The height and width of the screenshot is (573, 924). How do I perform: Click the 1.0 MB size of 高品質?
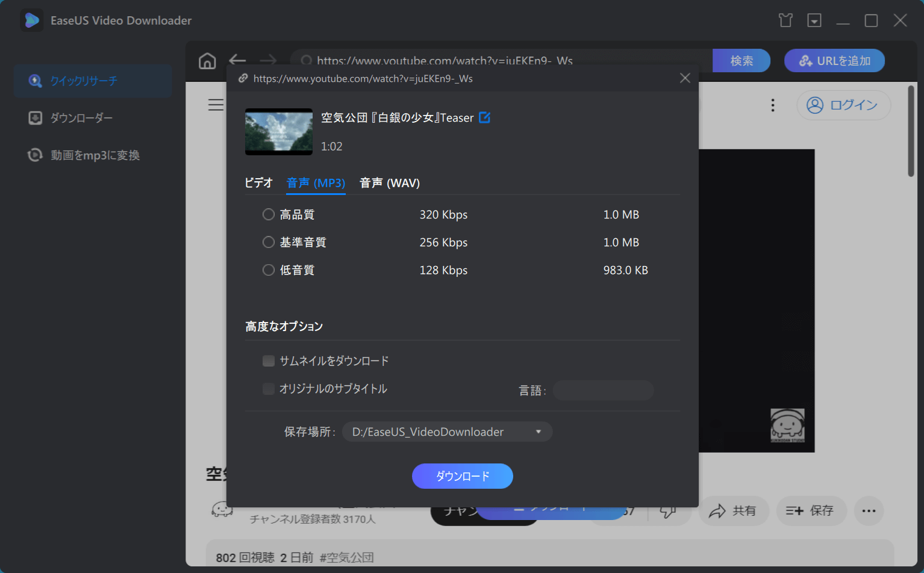tap(621, 215)
